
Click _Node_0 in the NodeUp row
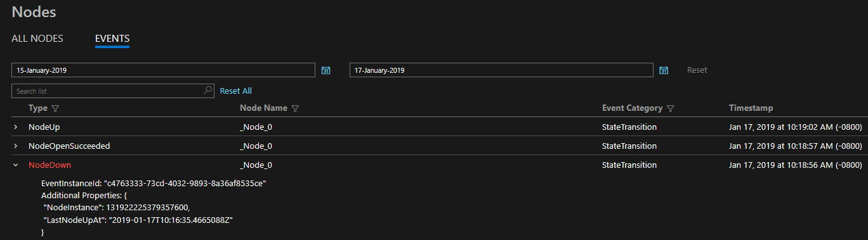(256, 127)
